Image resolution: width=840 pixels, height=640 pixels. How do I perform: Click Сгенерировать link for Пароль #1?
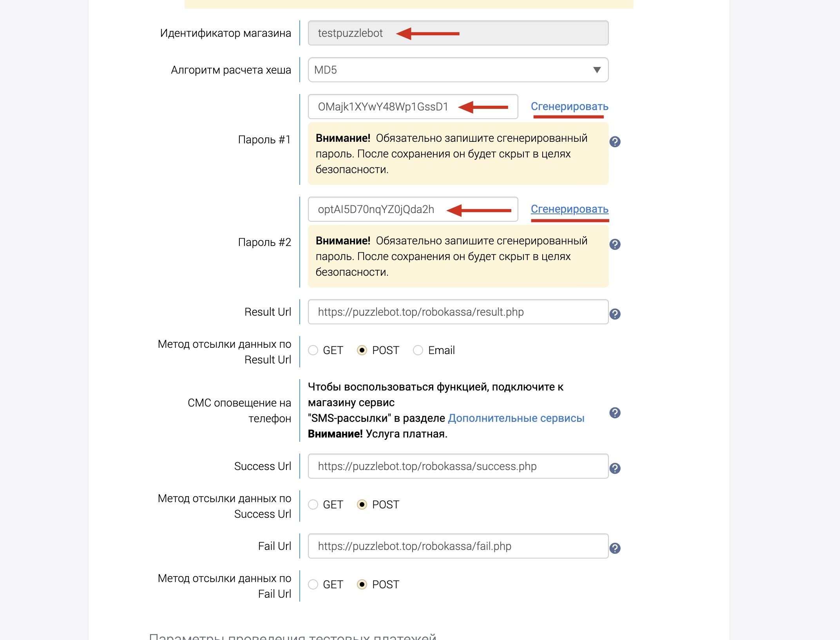[x=569, y=107]
